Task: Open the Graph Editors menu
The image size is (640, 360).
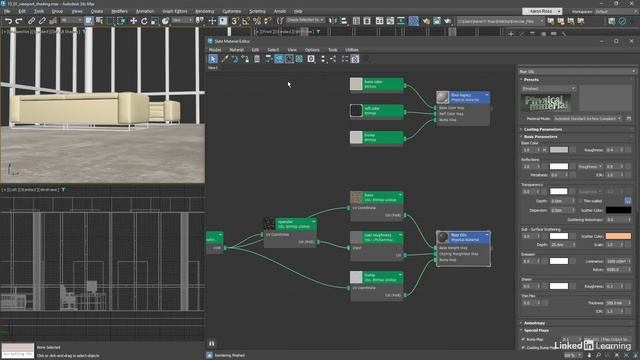Action: click(174, 11)
